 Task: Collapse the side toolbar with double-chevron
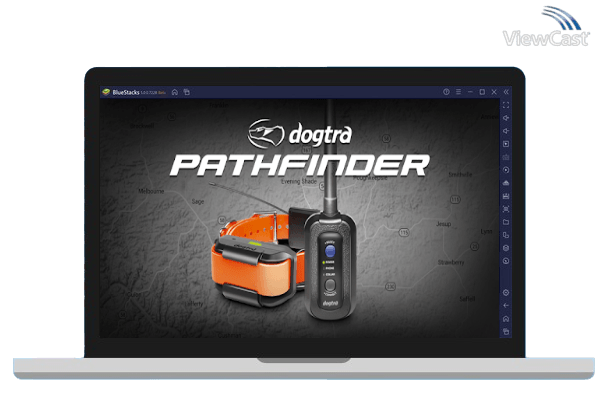pyautogui.click(x=506, y=92)
